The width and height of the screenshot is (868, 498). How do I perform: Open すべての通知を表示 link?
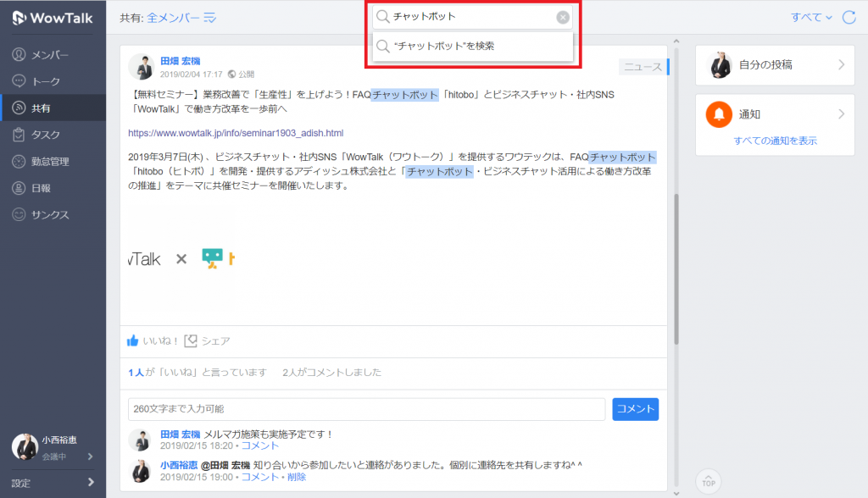(775, 141)
